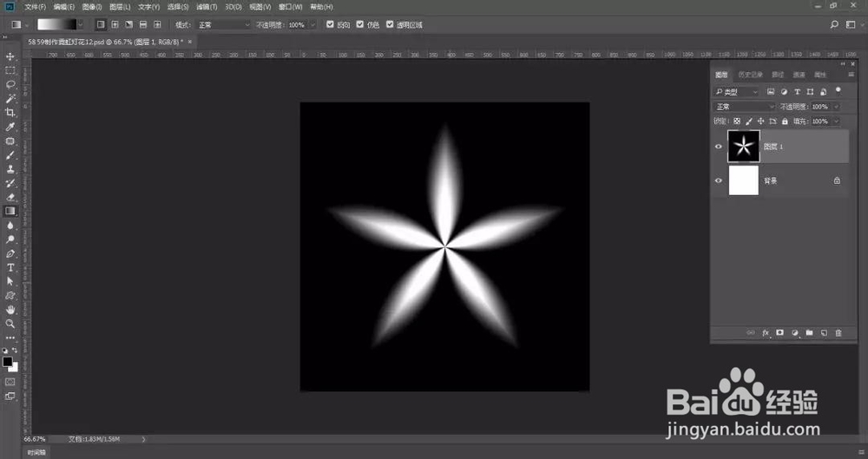Choose linear gradient style icon
Image resolution: width=868 pixels, height=459 pixels.
[x=100, y=24]
